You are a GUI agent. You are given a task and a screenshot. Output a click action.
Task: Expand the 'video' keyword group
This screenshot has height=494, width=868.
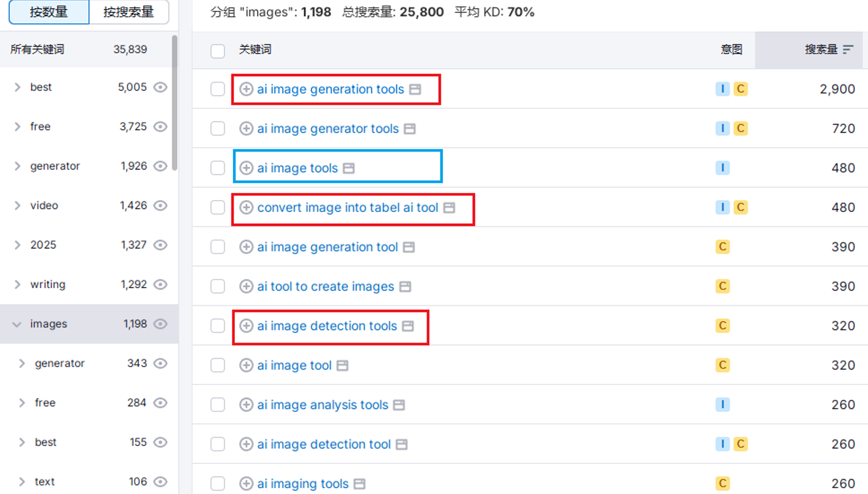[17, 205]
